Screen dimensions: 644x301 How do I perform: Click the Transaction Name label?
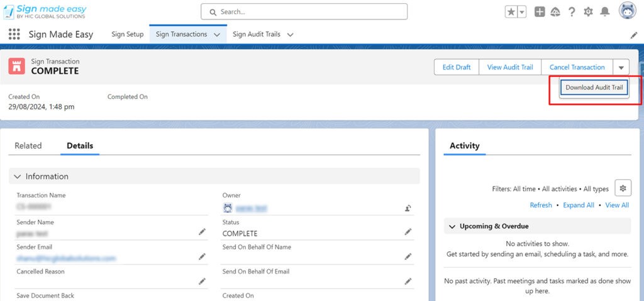(41, 195)
